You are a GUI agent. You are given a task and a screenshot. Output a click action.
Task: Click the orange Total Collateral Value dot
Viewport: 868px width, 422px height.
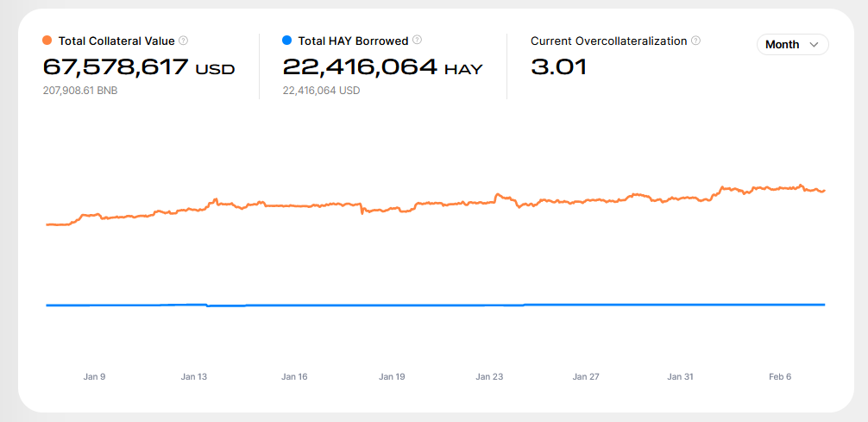click(47, 41)
